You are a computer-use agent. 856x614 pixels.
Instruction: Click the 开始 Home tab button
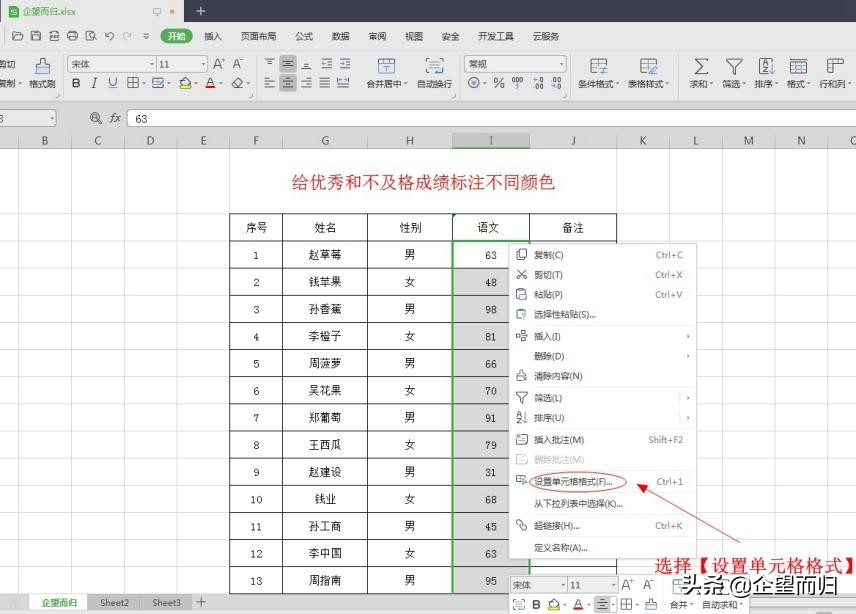coord(176,36)
